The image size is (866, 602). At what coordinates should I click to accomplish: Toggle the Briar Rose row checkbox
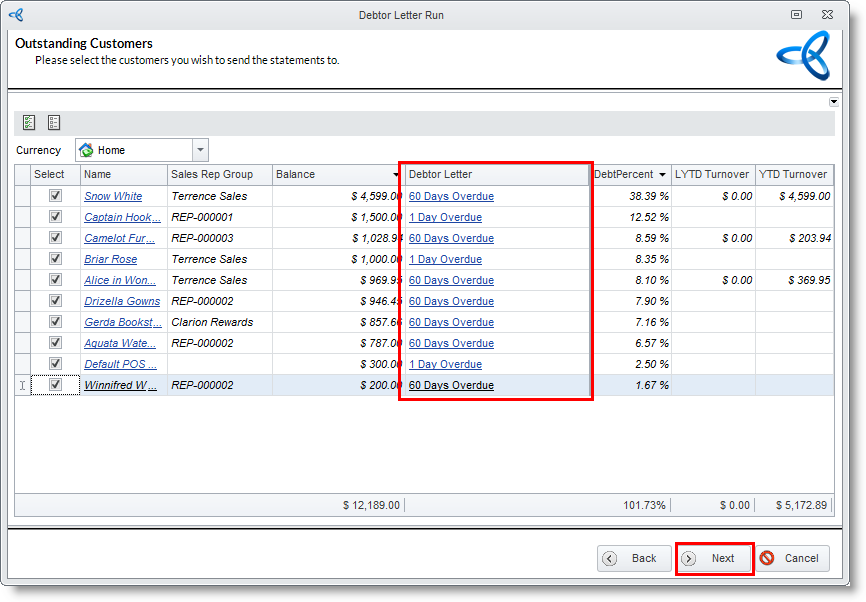coord(56,259)
